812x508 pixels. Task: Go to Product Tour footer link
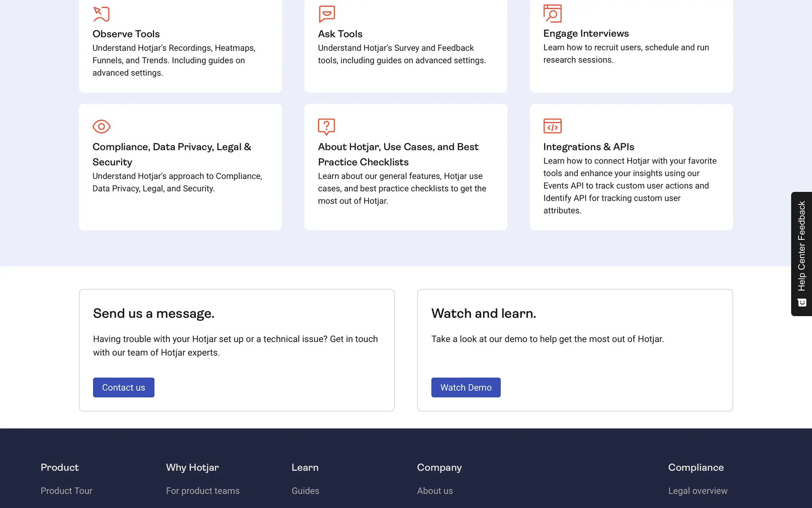coord(66,491)
